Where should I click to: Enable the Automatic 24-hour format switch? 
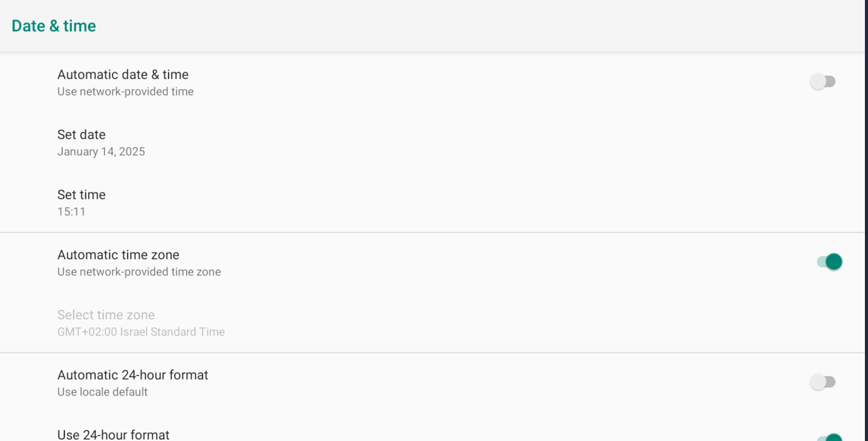(x=822, y=382)
